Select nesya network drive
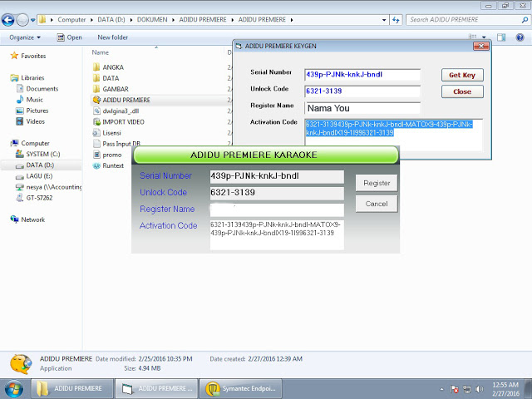The height and width of the screenshot is (399, 532). (x=48, y=187)
